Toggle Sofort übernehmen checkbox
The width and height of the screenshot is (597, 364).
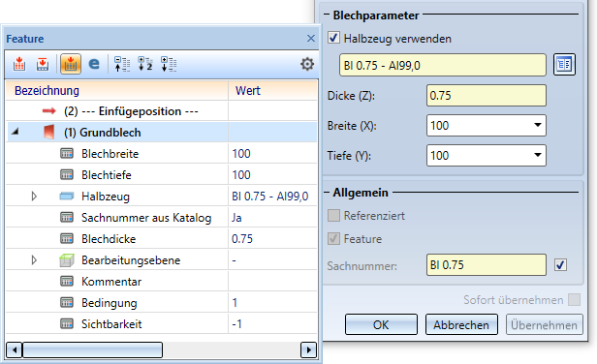pos(574,300)
